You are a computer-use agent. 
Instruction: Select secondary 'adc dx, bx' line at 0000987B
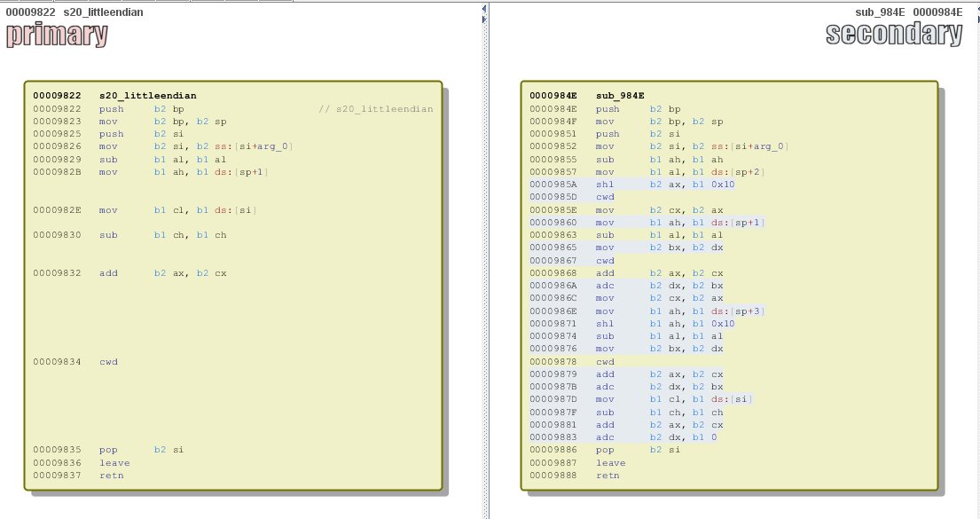pyautogui.click(x=626, y=387)
